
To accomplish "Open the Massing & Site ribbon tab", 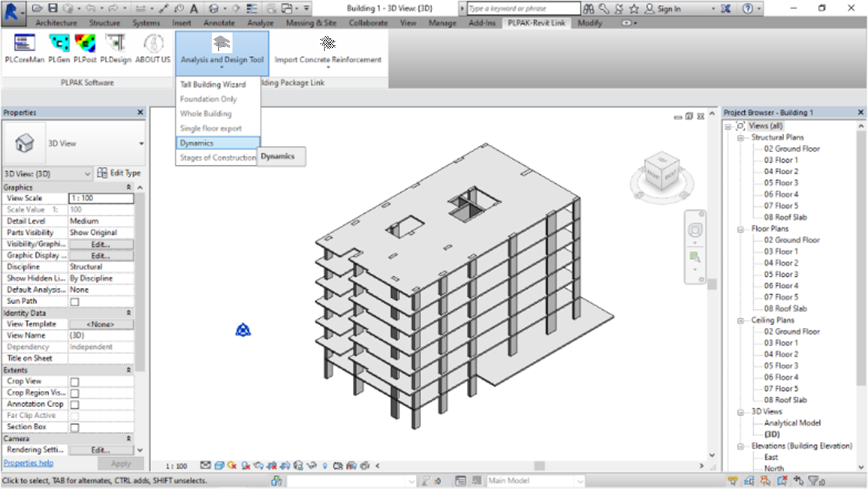I will 311,23.
